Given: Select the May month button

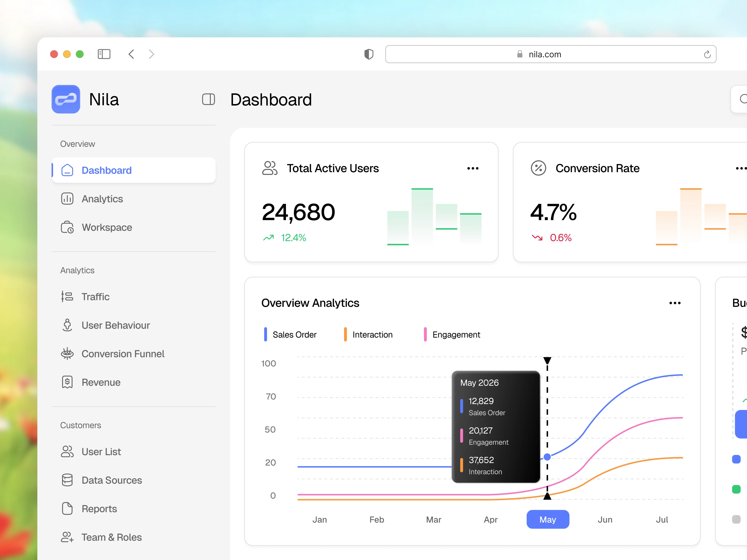Looking at the screenshot, I should 547,519.
